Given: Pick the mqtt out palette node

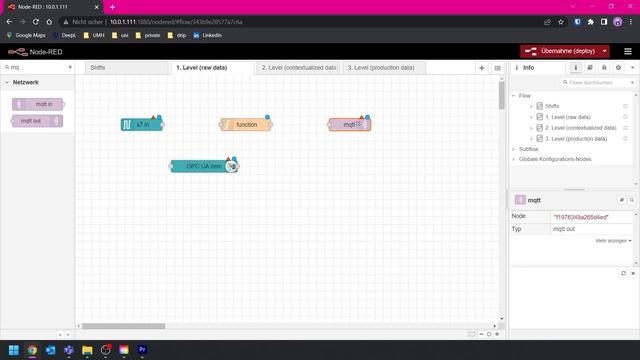Looking at the screenshot, I should pyautogui.click(x=37, y=121).
